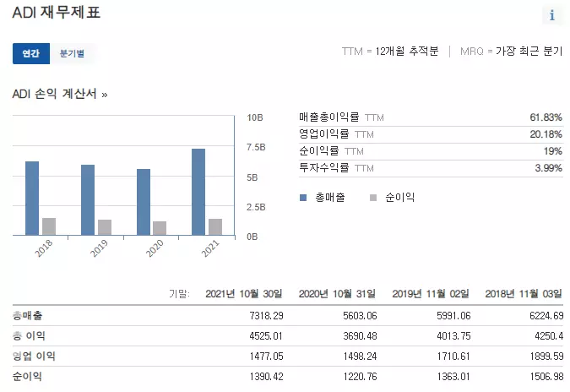This screenshot has width=570, height=392.
Task: Click the 영업이익률 TTM label
Action: [336, 133]
